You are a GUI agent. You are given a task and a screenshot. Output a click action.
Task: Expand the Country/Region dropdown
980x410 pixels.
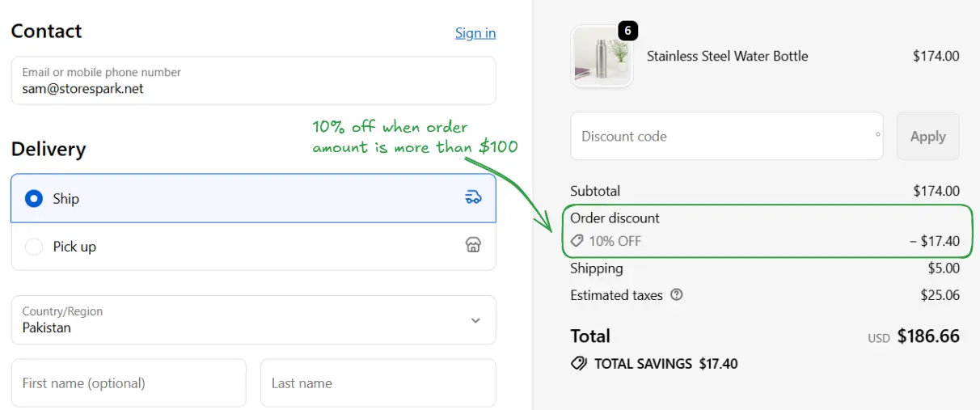click(253, 320)
